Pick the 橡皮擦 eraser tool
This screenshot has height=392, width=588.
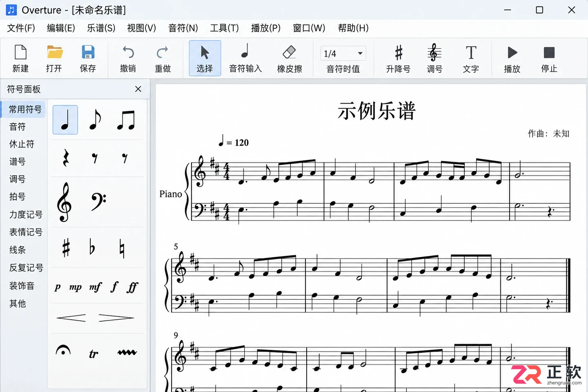(290, 59)
